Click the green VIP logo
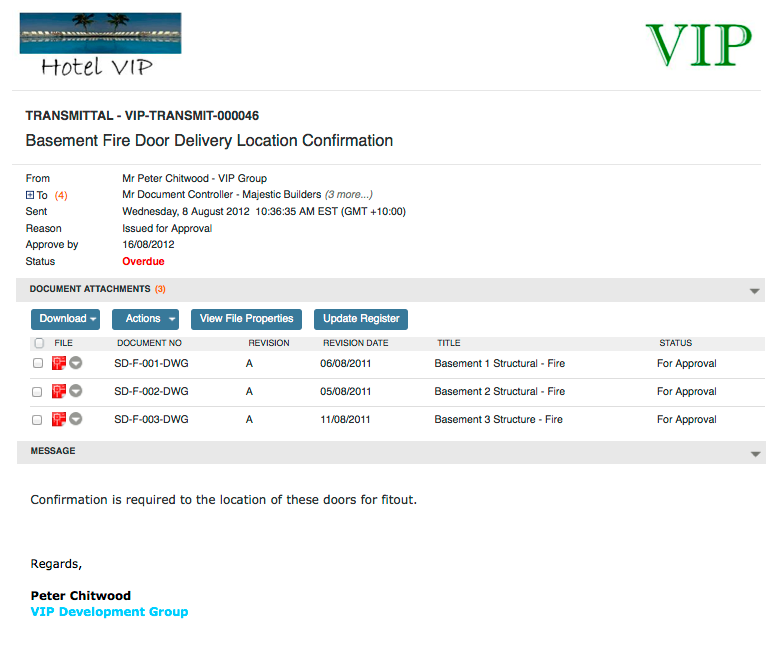This screenshot has height=665, width=779. (x=698, y=44)
